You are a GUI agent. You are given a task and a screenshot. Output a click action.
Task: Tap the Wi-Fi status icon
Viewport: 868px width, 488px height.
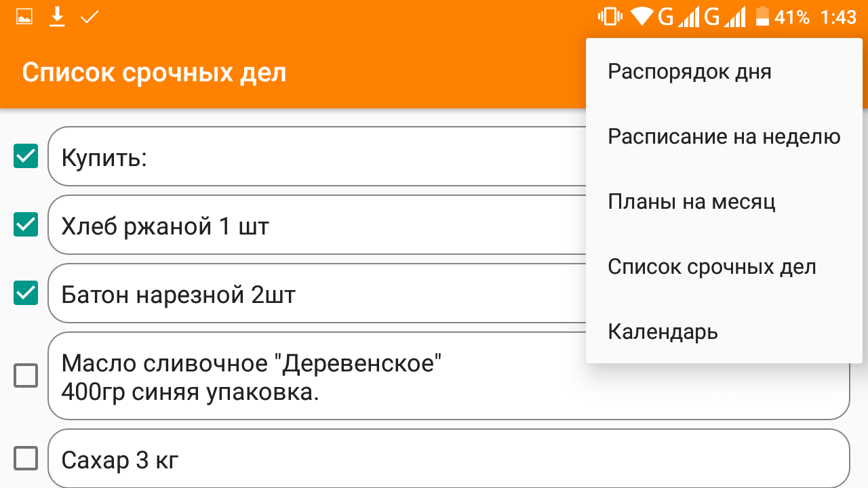[x=642, y=17]
